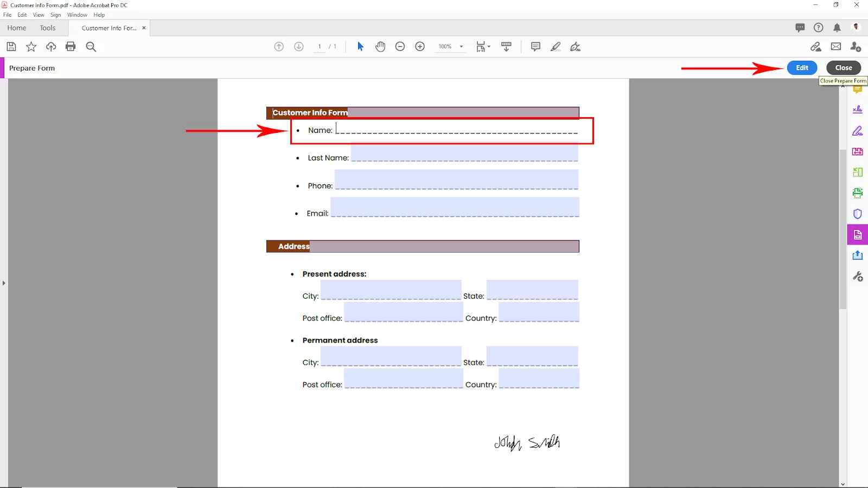Select the Customer Info Form document tab
Image resolution: width=868 pixels, height=488 pixels.
click(x=109, y=28)
